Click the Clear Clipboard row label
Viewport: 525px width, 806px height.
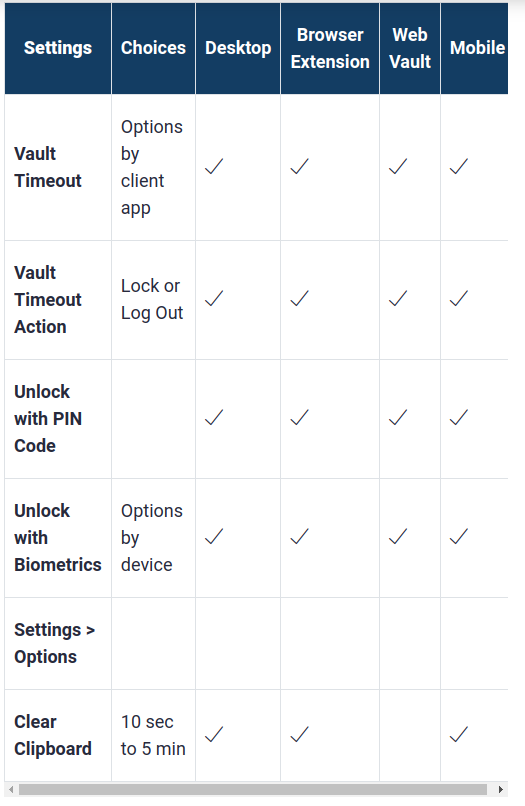(53, 735)
